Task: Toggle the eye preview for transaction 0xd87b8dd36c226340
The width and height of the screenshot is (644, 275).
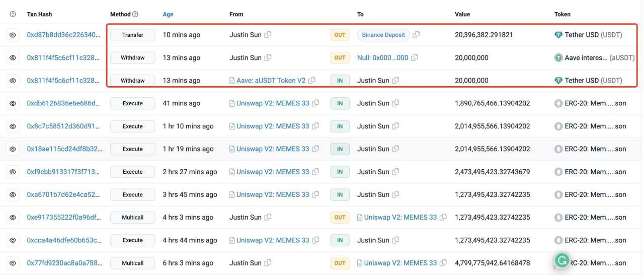Action: (13, 35)
